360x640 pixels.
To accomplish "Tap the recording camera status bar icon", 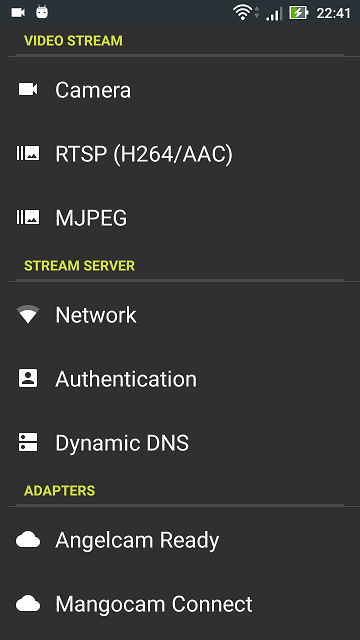I will point(18,13).
